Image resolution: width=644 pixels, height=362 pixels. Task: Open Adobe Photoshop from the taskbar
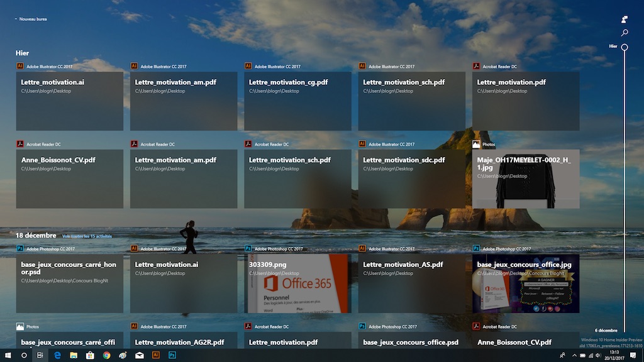point(172,356)
